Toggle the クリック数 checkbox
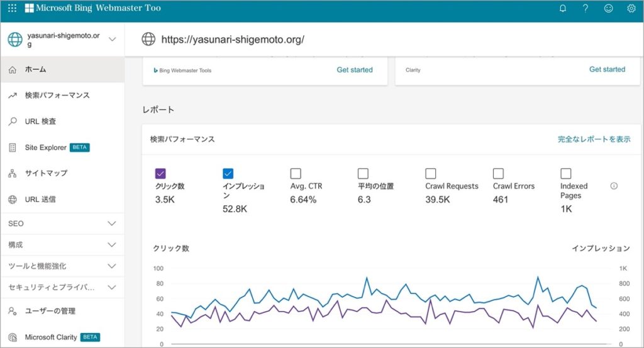644x348 pixels. click(x=160, y=173)
